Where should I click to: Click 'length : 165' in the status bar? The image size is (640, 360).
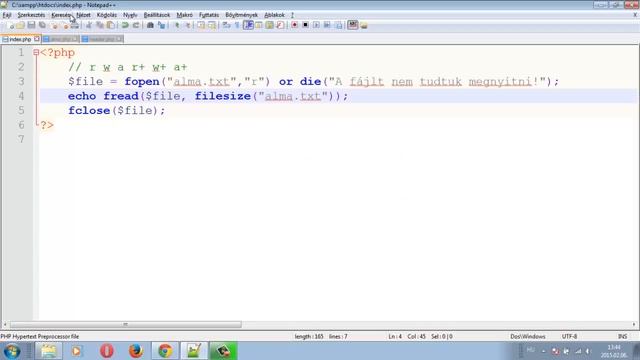[309, 337]
